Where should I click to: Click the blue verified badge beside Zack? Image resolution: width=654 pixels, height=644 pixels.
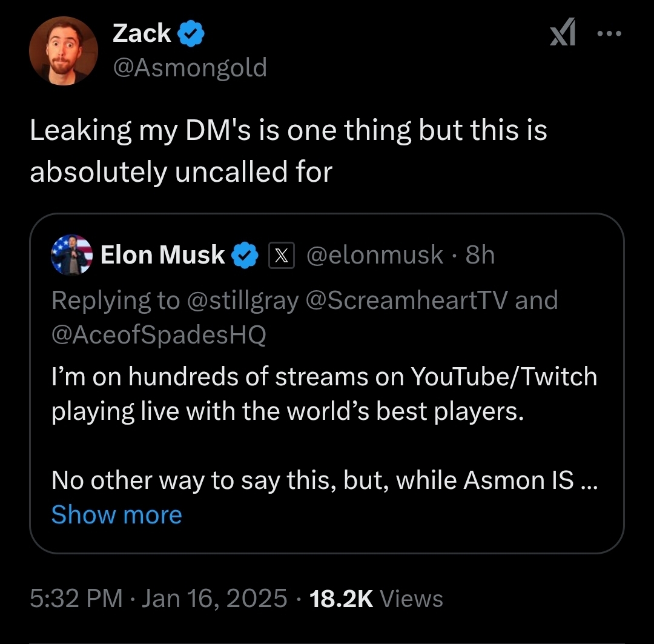[x=191, y=35]
